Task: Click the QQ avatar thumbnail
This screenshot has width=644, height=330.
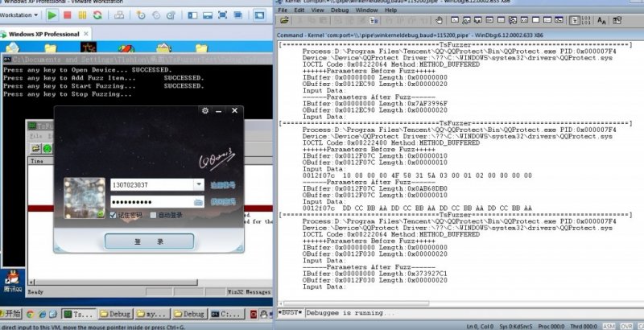Action: pos(85,198)
